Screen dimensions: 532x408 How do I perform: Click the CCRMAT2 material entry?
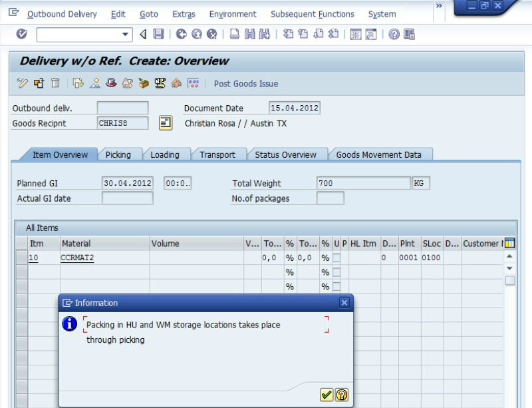pyautogui.click(x=77, y=258)
